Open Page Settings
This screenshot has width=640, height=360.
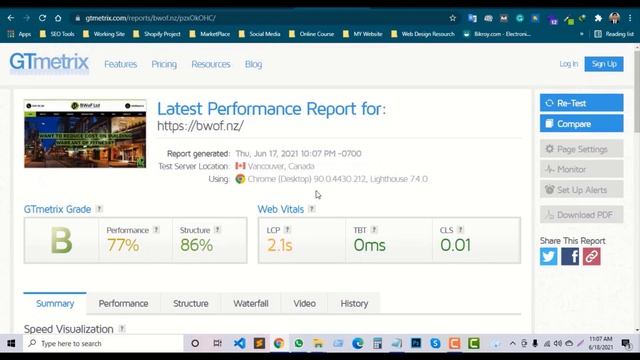tap(582, 149)
